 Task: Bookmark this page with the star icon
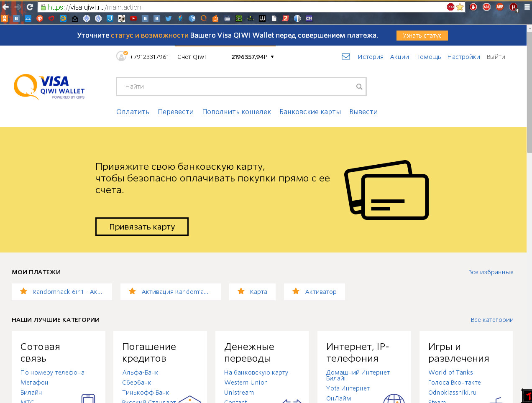(x=460, y=7)
